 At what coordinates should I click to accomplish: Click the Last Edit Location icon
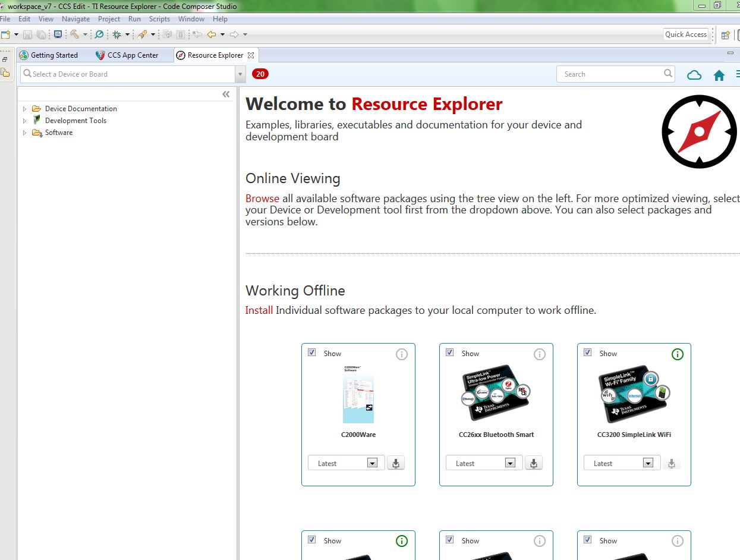pos(197,34)
